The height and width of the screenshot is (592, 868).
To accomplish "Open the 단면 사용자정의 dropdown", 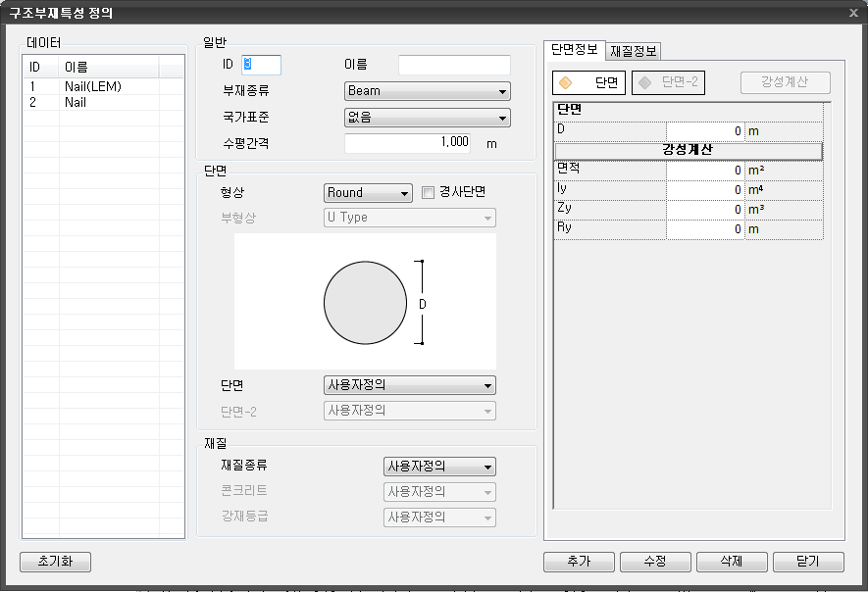I will (x=409, y=386).
